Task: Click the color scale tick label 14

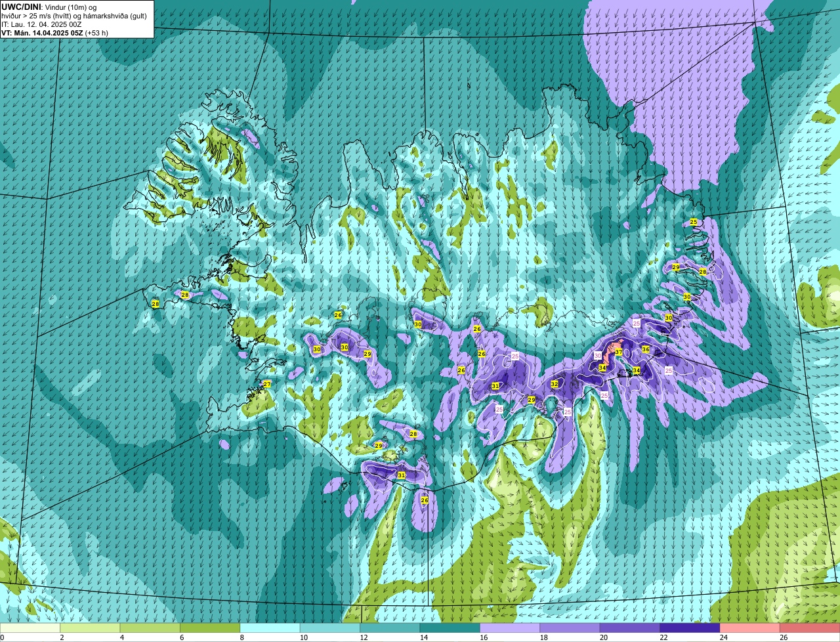Action: tap(423, 637)
